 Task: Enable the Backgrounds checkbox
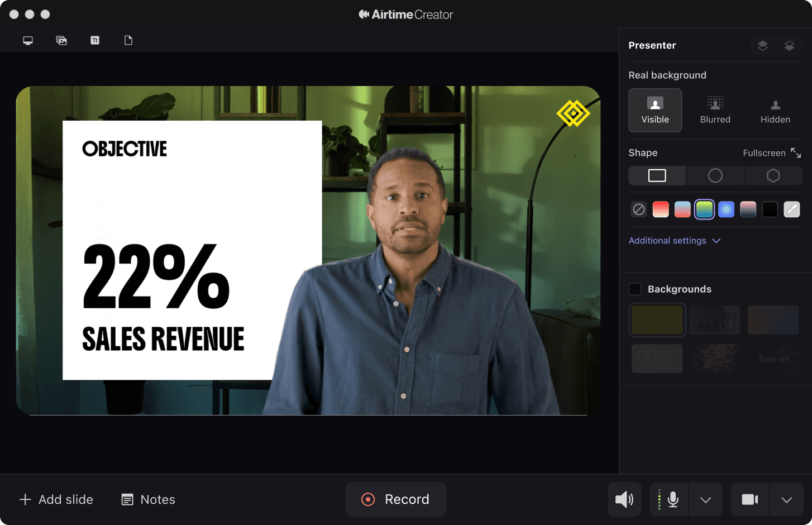point(635,289)
